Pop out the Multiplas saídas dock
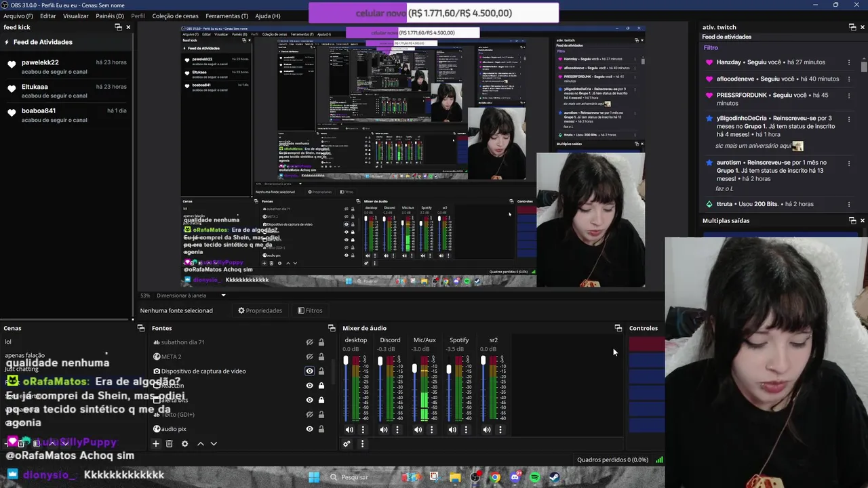Viewport: 868px width, 488px height. click(852, 220)
